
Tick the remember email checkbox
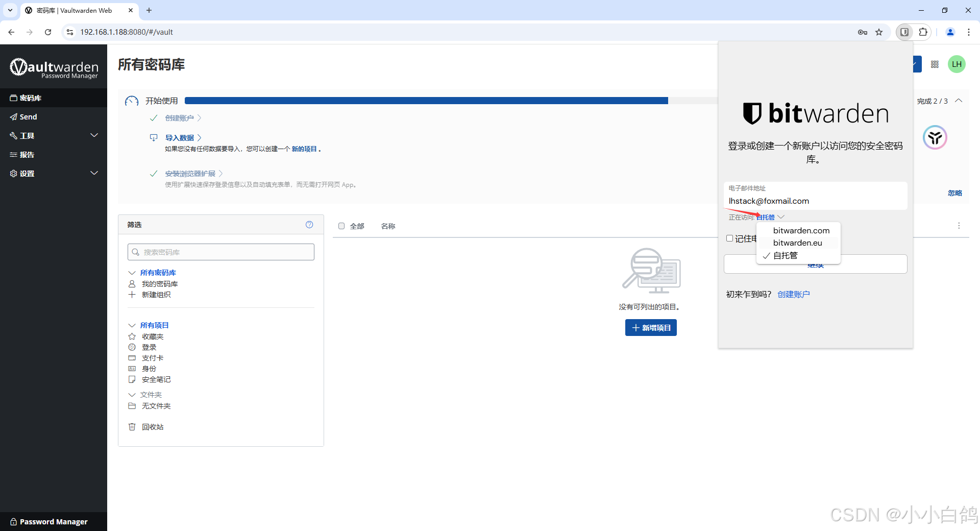(x=730, y=238)
